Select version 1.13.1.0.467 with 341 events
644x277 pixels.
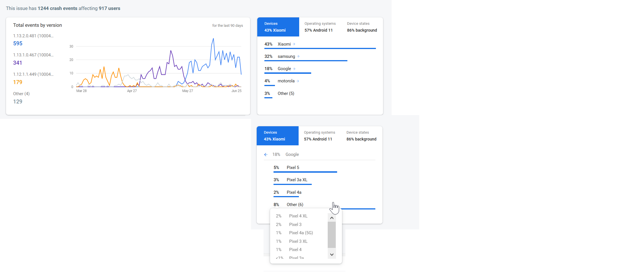(x=33, y=59)
